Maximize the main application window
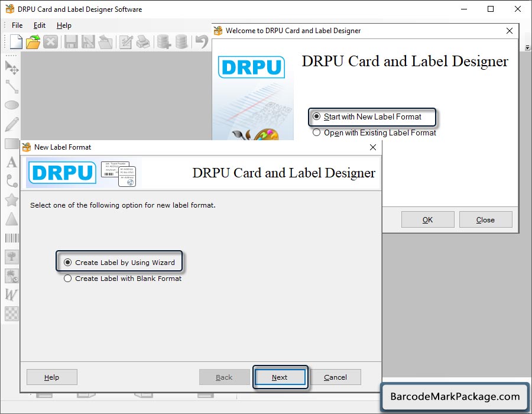Screen dimensions: 532x414 click(x=491, y=9)
